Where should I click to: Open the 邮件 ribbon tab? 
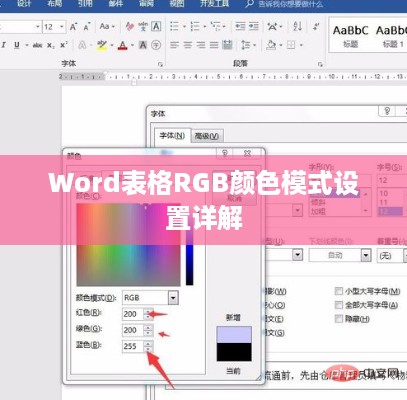116,4
